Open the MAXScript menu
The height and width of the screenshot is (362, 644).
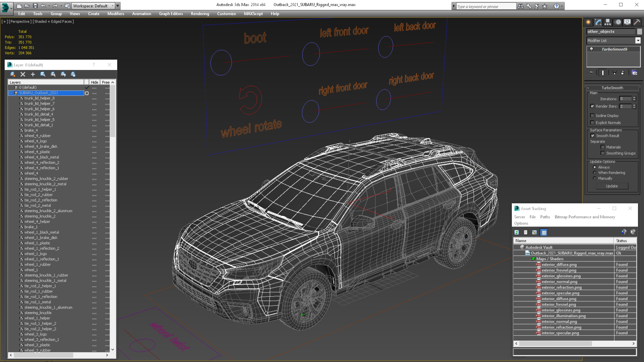coord(253,14)
